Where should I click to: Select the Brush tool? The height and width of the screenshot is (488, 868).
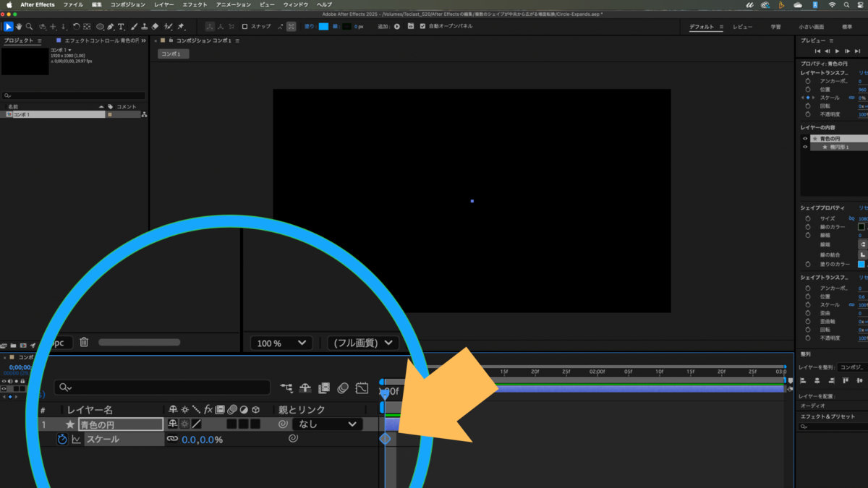click(134, 27)
